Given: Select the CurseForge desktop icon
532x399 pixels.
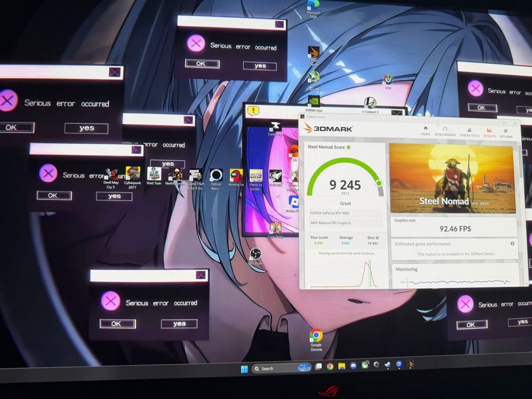Looking at the screenshot, I should tap(275, 128).
